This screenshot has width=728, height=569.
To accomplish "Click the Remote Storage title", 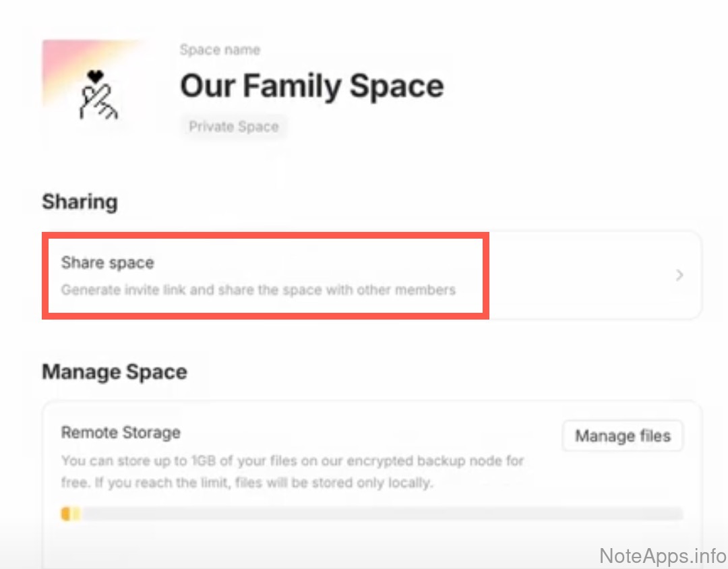I will [x=121, y=433].
